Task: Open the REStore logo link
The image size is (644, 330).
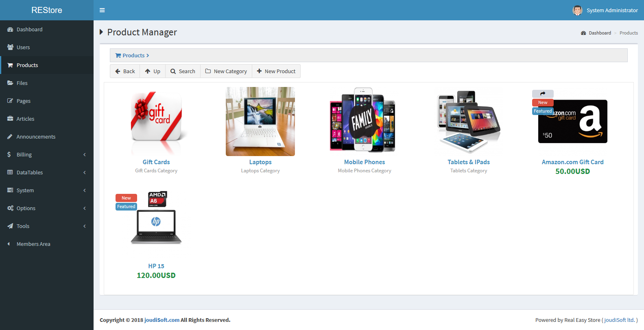Action: [47, 10]
